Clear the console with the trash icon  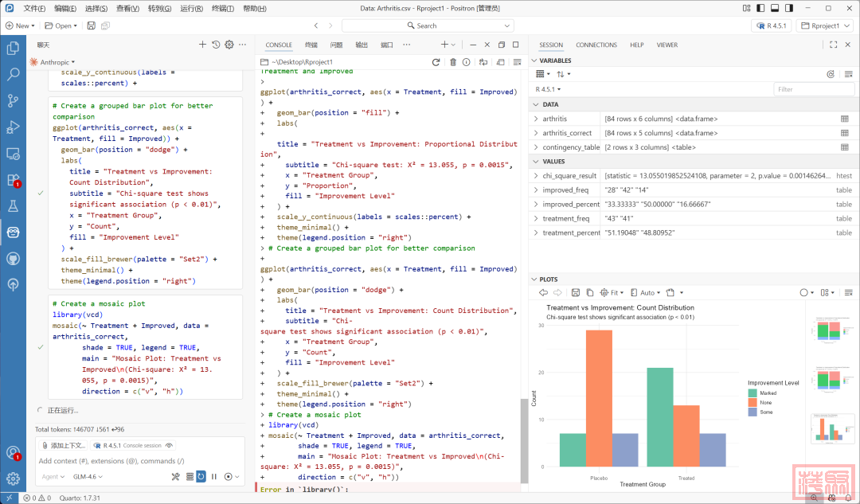click(x=453, y=62)
